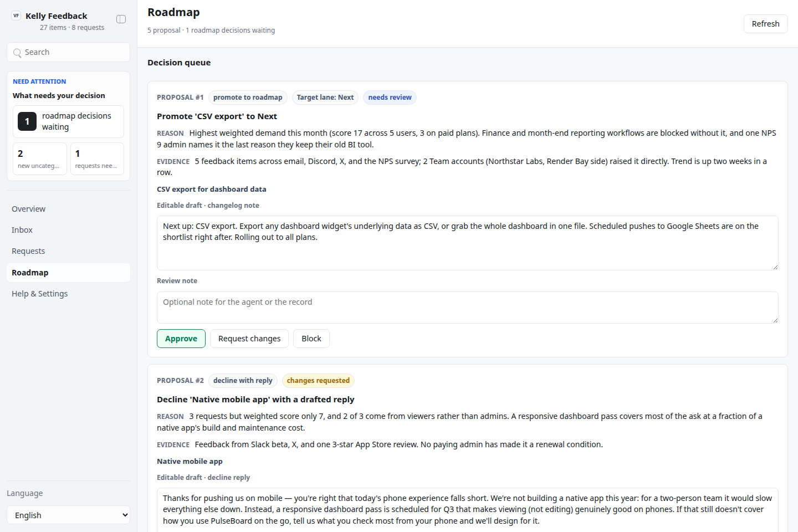Click into the Review note field

[x=467, y=308]
